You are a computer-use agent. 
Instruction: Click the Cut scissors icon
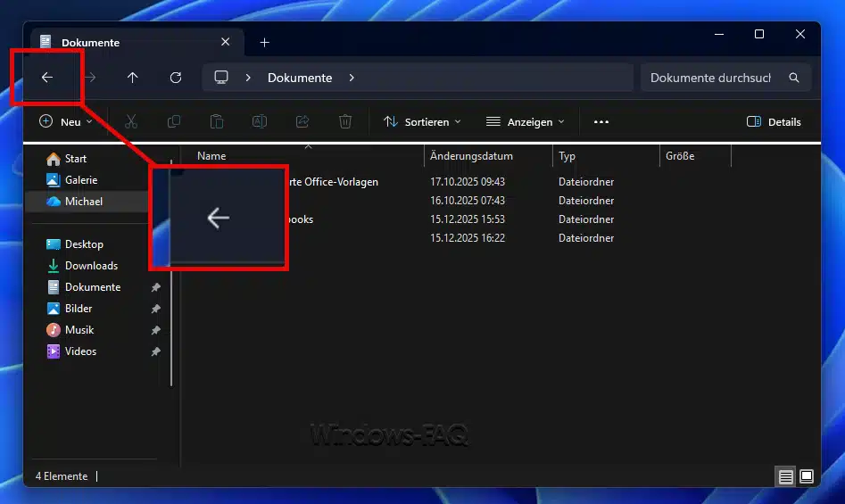(x=130, y=122)
